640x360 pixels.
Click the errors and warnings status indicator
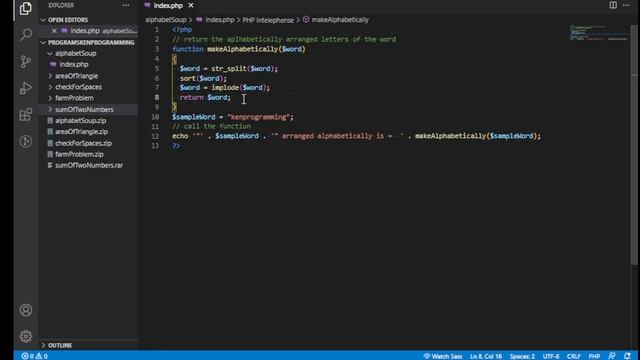click(x=34, y=356)
